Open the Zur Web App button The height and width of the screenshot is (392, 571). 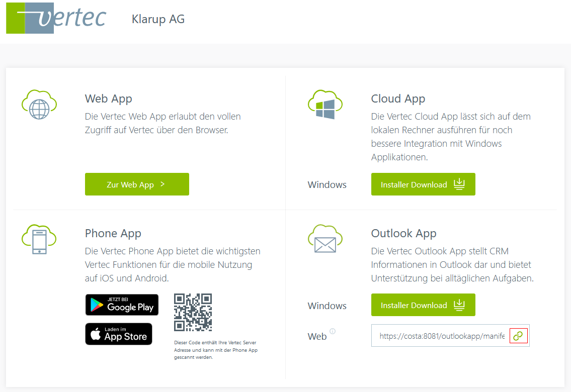pyautogui.click(x=137, y=184)
